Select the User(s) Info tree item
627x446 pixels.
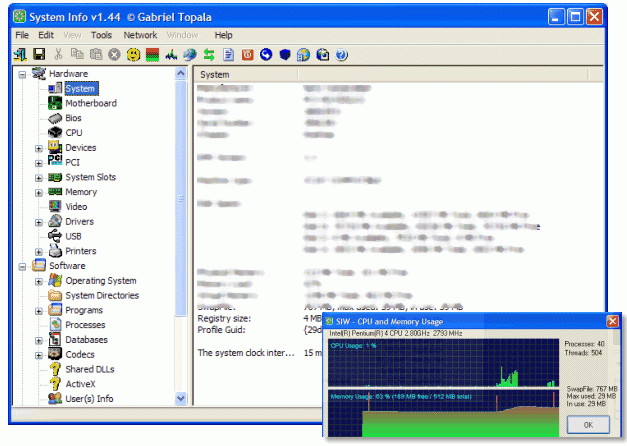[x=89, y=398]
